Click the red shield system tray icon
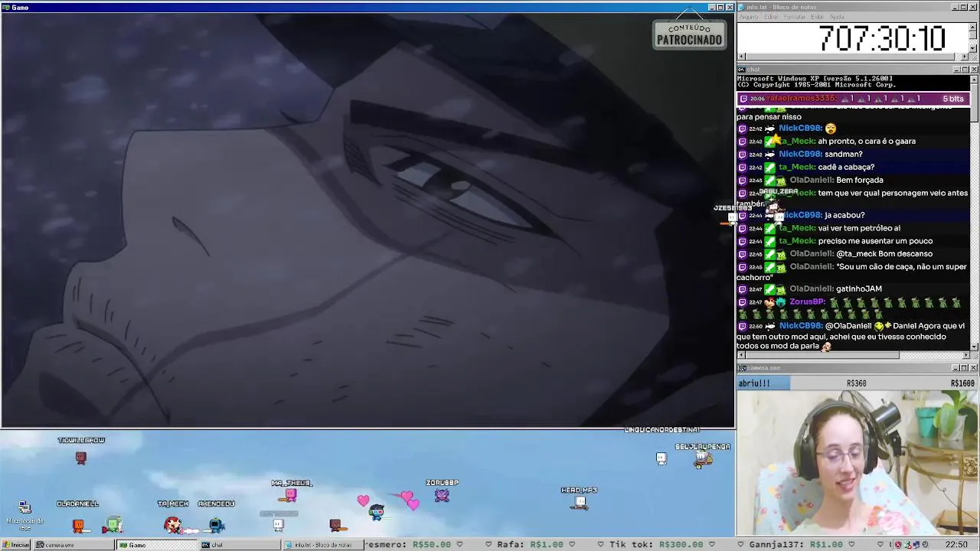 pos(900,545)
